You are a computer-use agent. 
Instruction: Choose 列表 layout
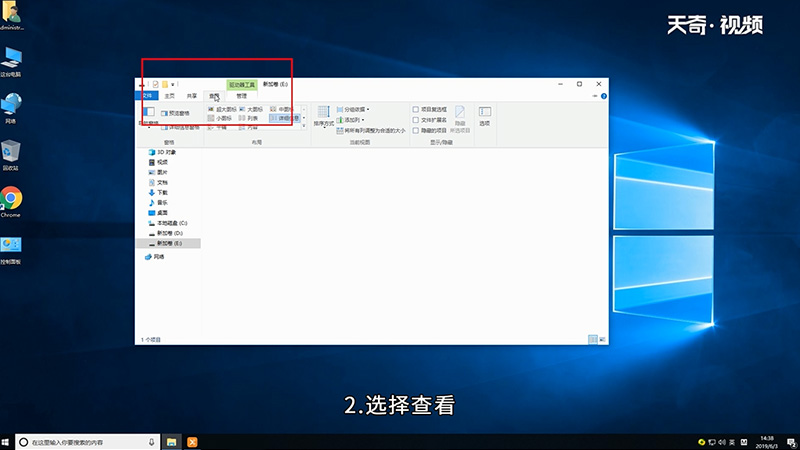click(248, 118)
